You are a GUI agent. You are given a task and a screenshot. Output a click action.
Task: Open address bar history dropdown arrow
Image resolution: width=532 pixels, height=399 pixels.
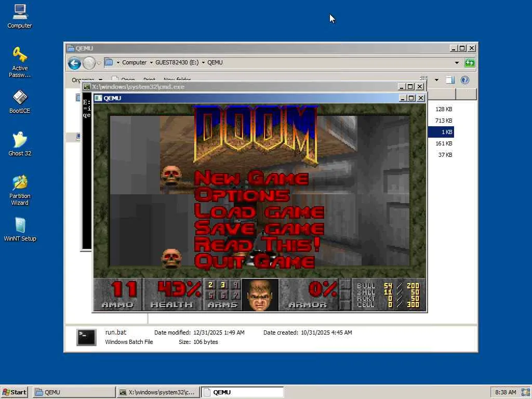coord(457,63)
